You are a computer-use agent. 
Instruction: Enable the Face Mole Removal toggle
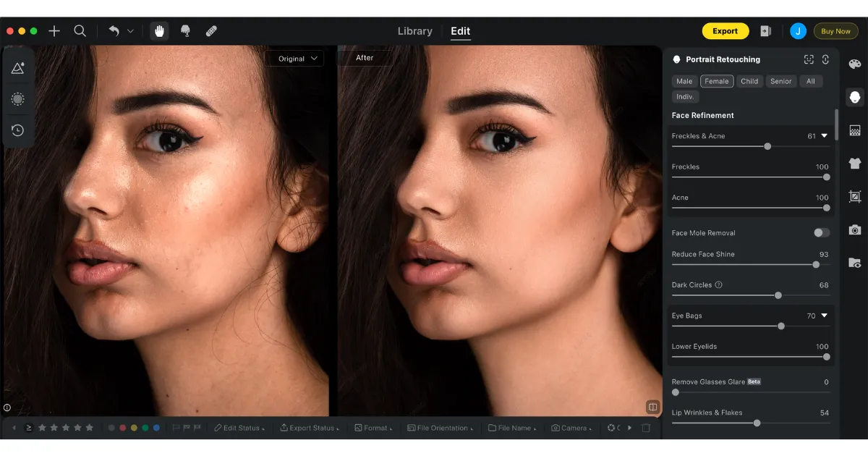click(x=821, y=232)
